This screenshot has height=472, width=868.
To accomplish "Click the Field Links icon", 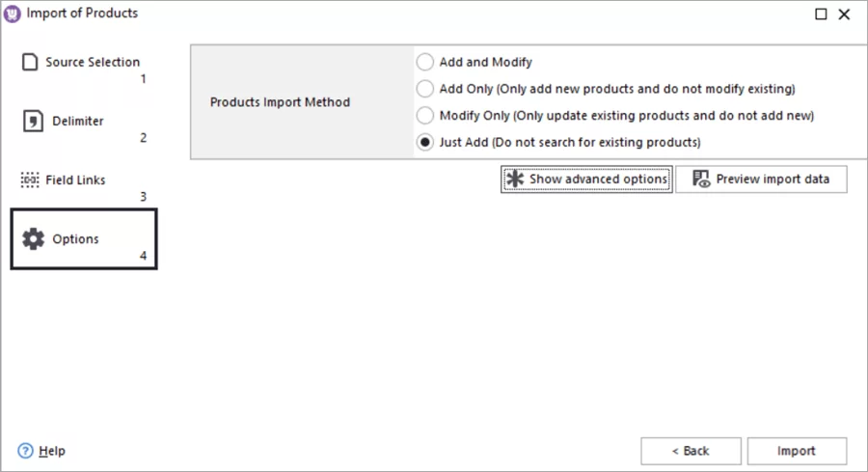I will [30, 180].
